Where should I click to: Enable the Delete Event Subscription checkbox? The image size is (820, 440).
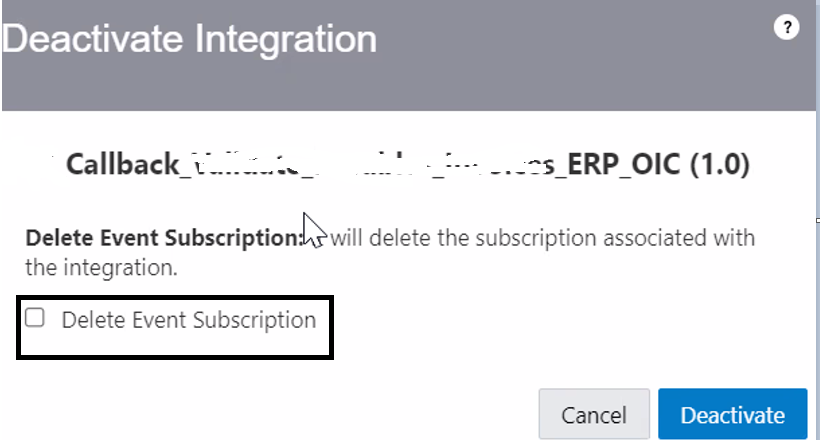tap(35, 319)
